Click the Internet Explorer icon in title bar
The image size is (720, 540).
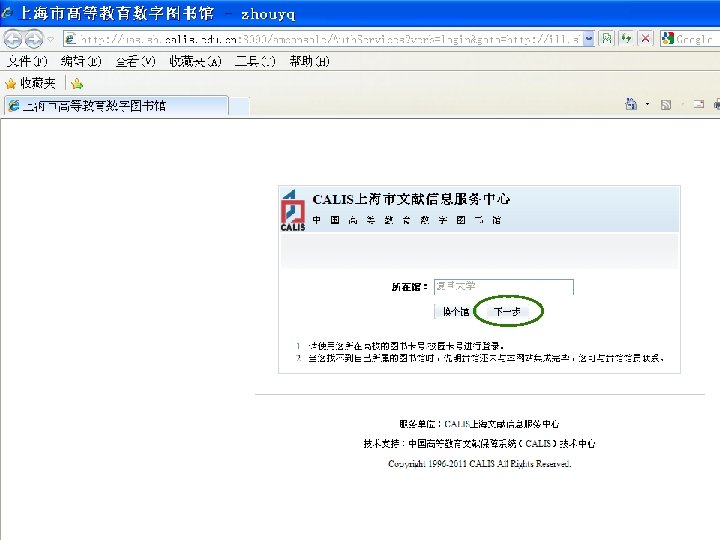7,14
